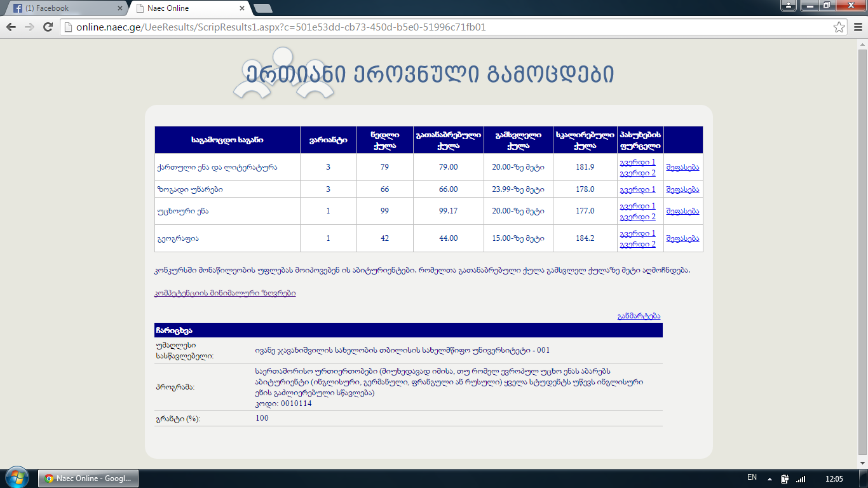Click the subject name ზოგადი უნარები
The width and height of the screenshot is (868, 488).
pyautogui.click(x=190, y=189)
